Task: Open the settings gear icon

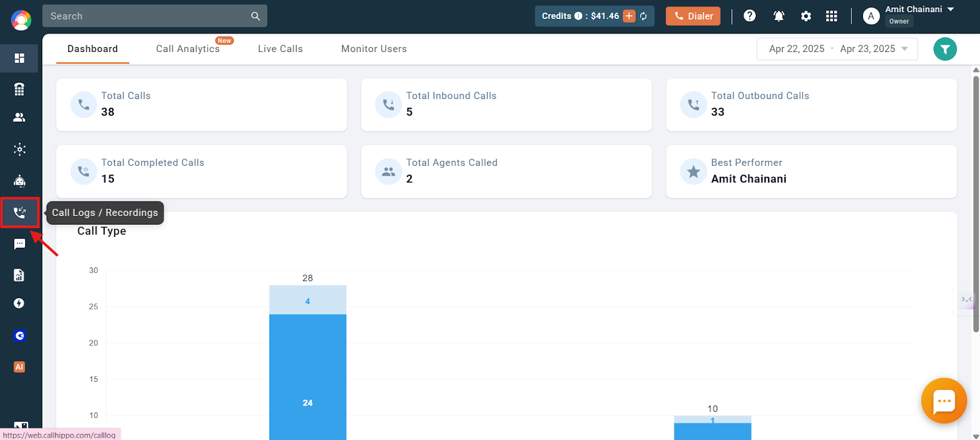Action: coord(806,16)
